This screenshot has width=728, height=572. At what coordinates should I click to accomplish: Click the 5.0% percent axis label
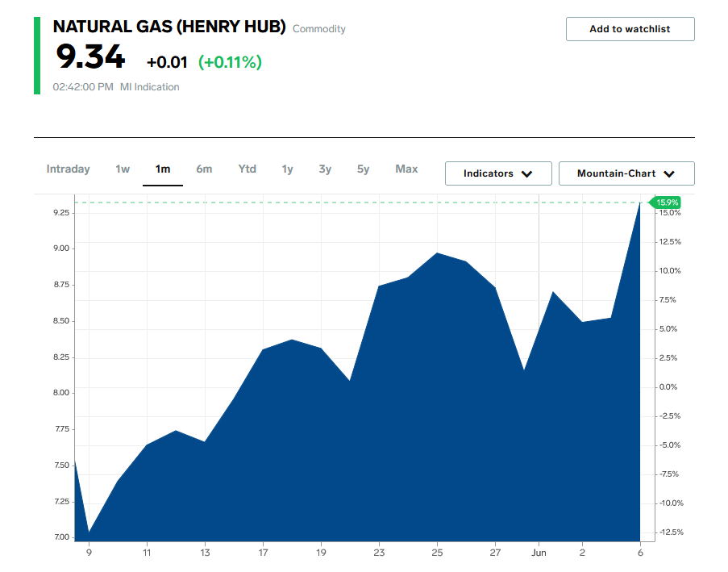point(668,329)
